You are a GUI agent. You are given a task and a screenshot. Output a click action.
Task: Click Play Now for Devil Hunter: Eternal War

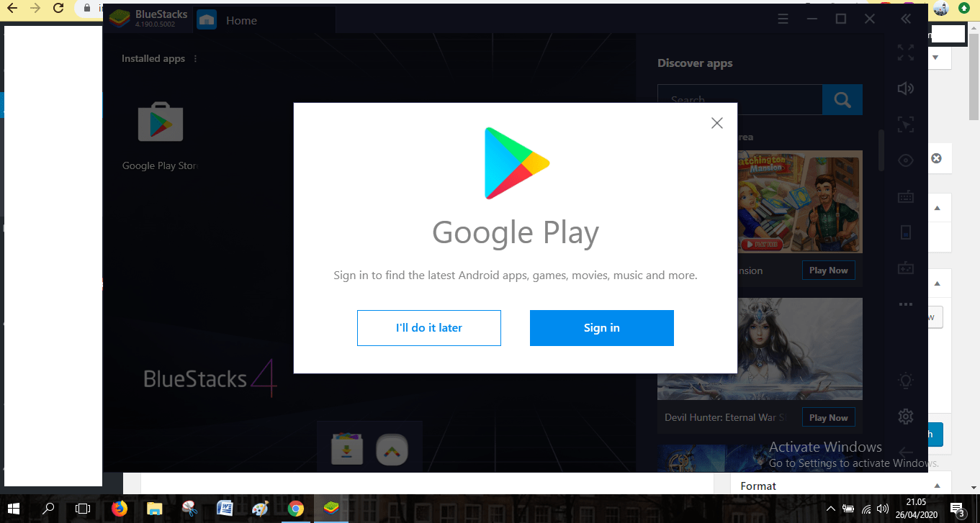(x=828, y=418)
